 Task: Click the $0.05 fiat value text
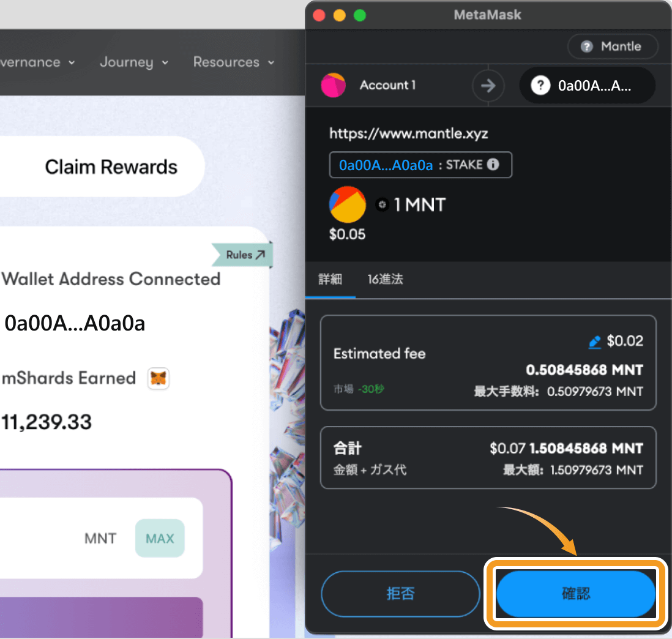point(347,234)
